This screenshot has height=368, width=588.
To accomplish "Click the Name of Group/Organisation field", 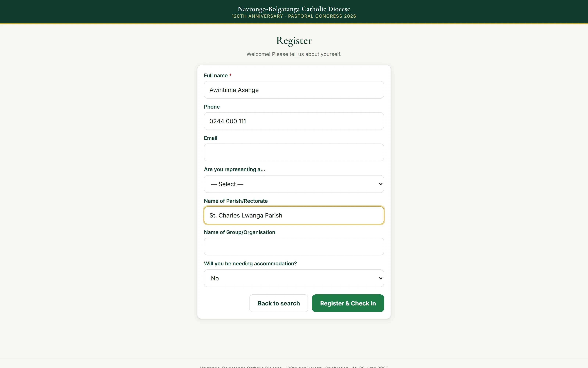I will point(294,247).
